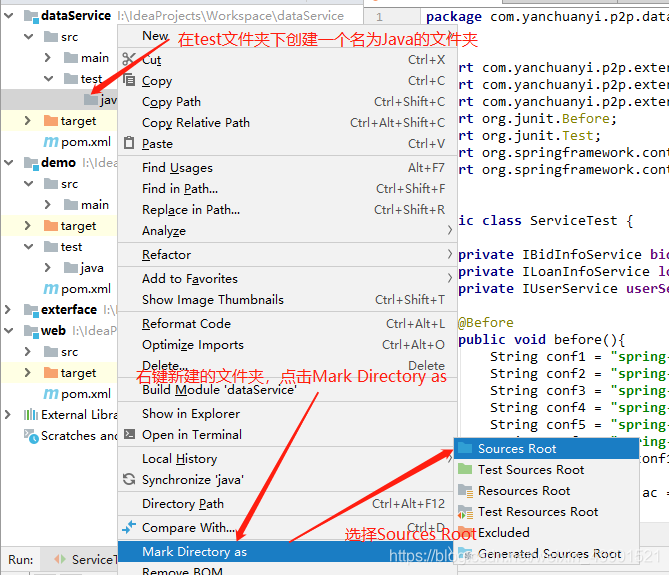Choose Reformat Code in the context menu
This screenshot has height=575, width=669.
287,324
